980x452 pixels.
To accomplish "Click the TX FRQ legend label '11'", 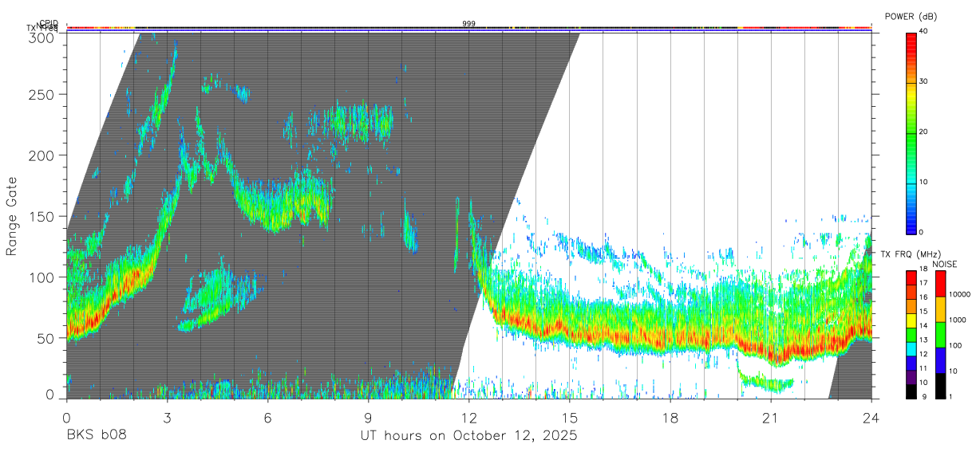I will coord(925,368).
